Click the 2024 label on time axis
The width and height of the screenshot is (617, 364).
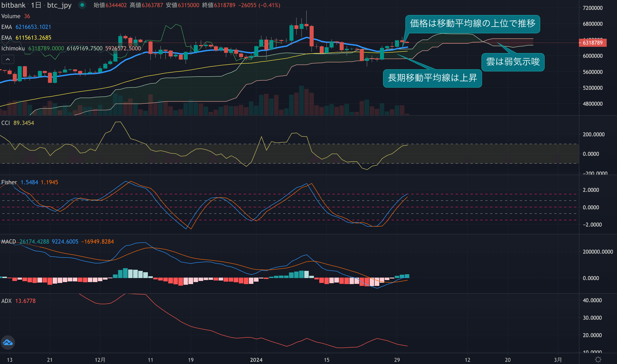click(x=256, y=360)
